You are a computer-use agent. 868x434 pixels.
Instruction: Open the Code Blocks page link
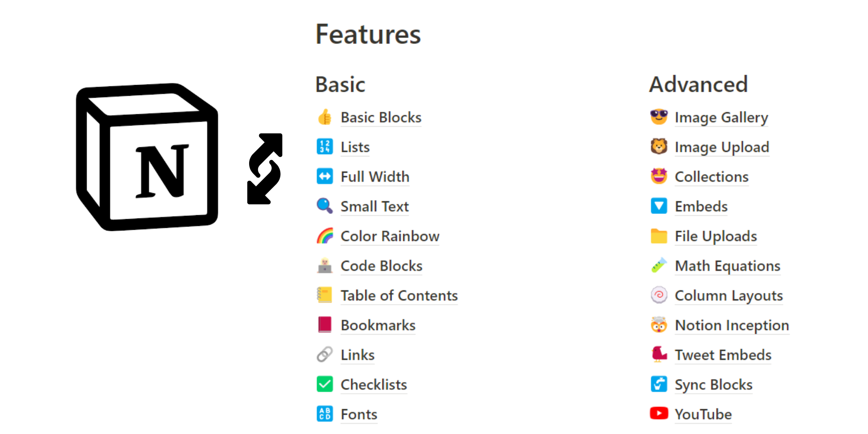coord(381,266)
